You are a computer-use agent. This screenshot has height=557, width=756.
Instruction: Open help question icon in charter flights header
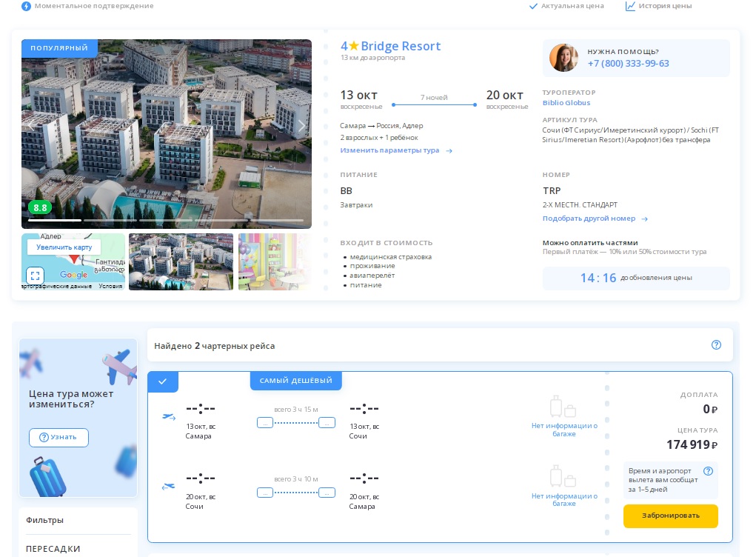[717, 345]
